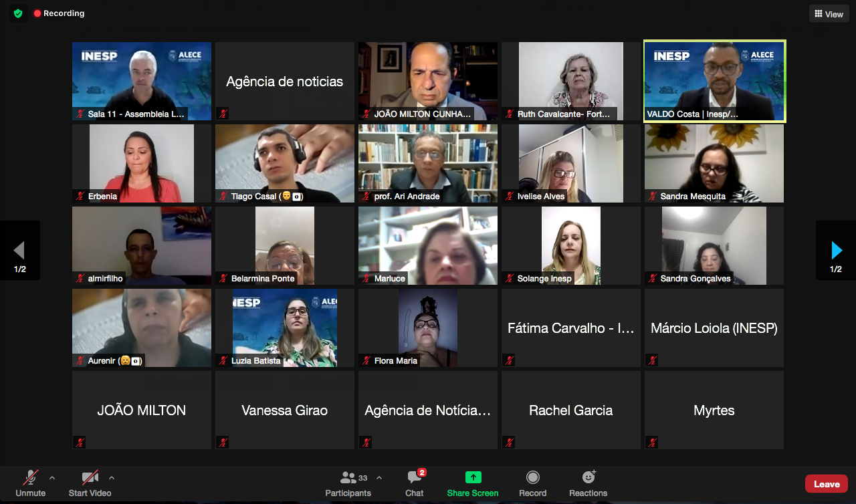Expand the arrow next to Participants
Image resolution: width=856 pixels, height=504 pixels.
pyautogui.click(x=379, y=478)
